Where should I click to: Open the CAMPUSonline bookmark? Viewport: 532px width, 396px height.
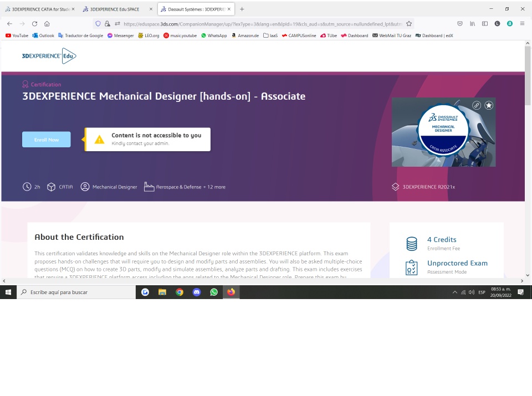299,35
